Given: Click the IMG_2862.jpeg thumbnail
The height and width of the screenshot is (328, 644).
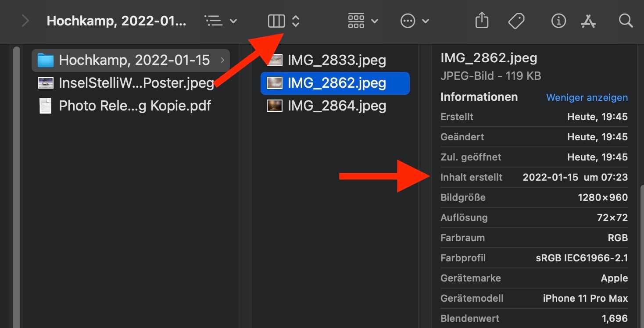Looking at the screenshot, I should (x=275, y=83).
